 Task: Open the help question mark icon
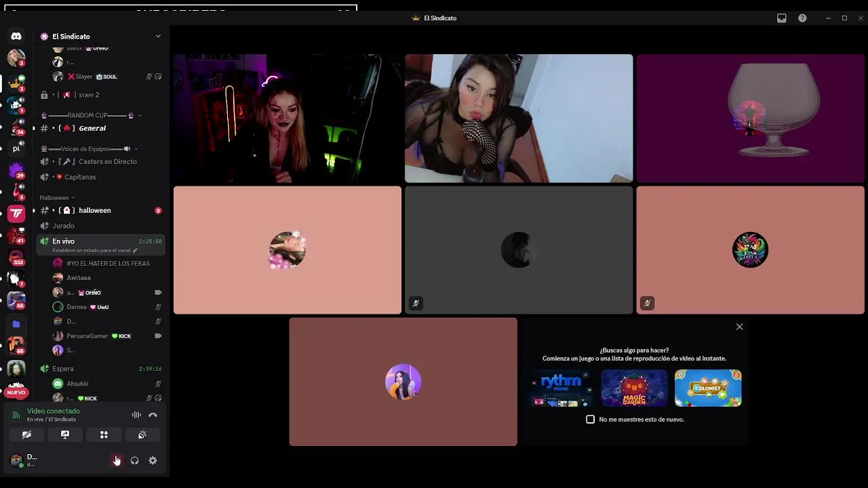coord(802,18)
